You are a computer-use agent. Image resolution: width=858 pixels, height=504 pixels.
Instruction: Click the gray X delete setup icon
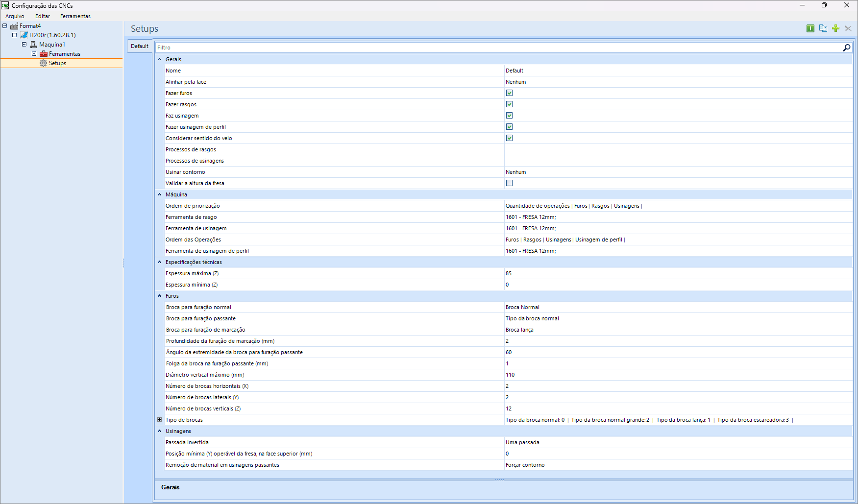click(848, 28)
